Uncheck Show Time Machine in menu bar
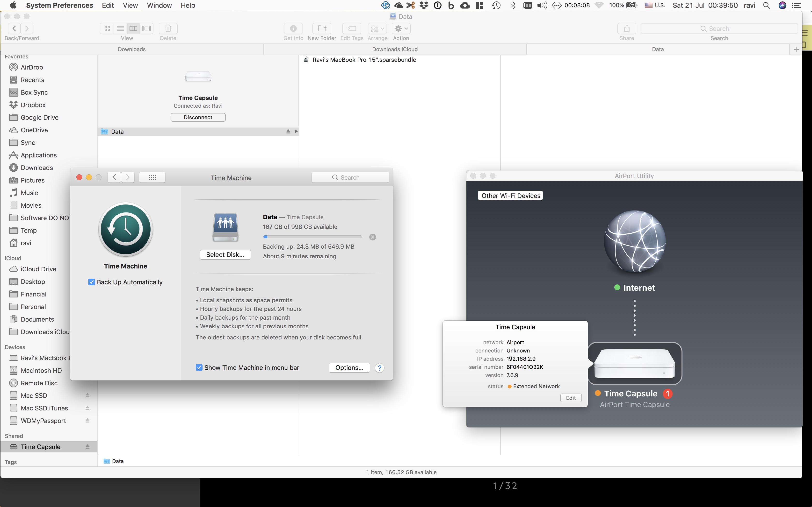This screenshot has height=507, width=812. click(x=199, y=367)
